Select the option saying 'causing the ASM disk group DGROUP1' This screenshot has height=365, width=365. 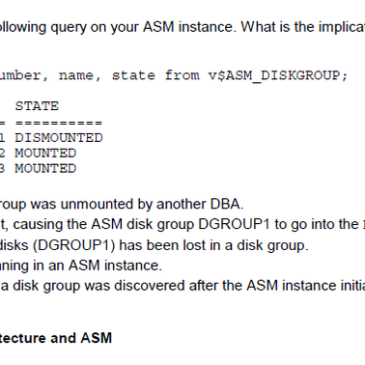click(x=182, y=224)
